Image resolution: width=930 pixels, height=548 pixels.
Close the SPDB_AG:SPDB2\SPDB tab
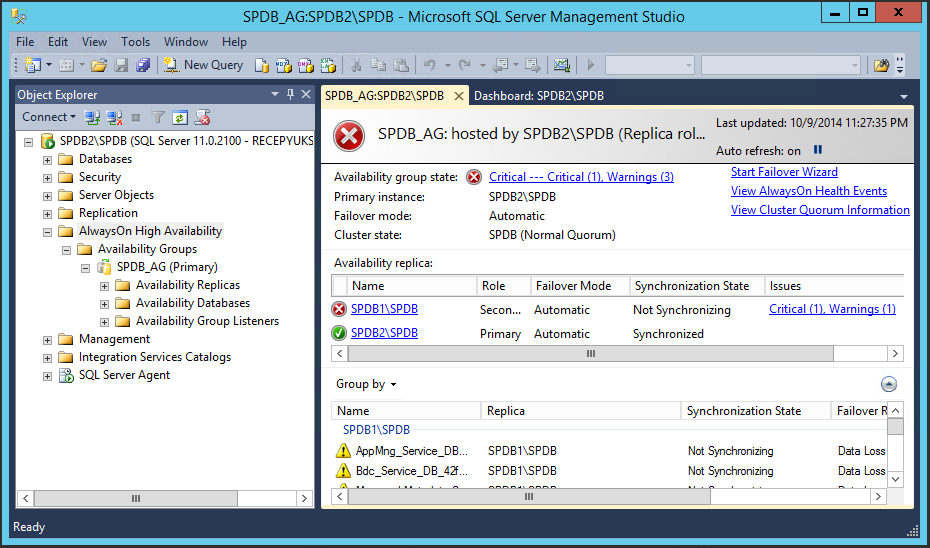pos(458,95)
